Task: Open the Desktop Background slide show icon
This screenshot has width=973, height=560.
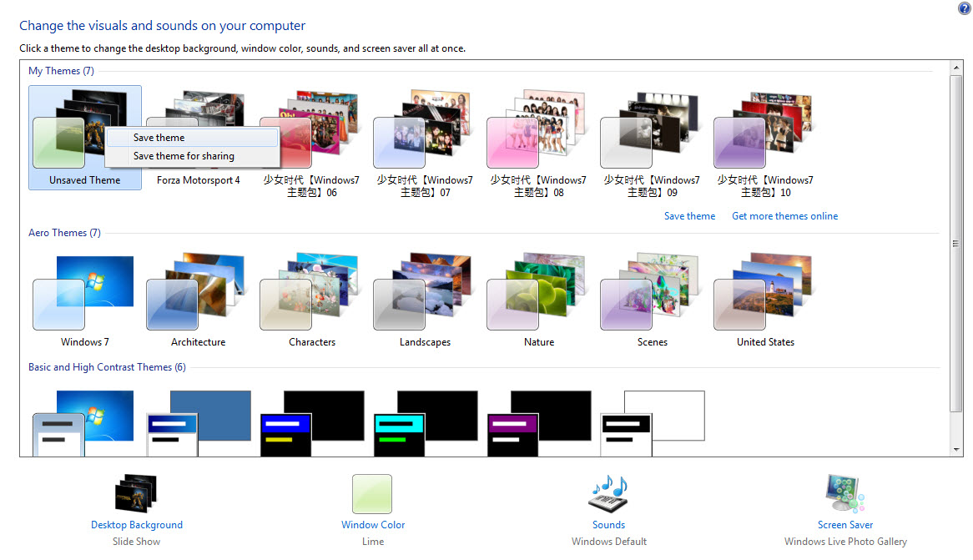Action: pyautogui.click(x=136, y=494)
